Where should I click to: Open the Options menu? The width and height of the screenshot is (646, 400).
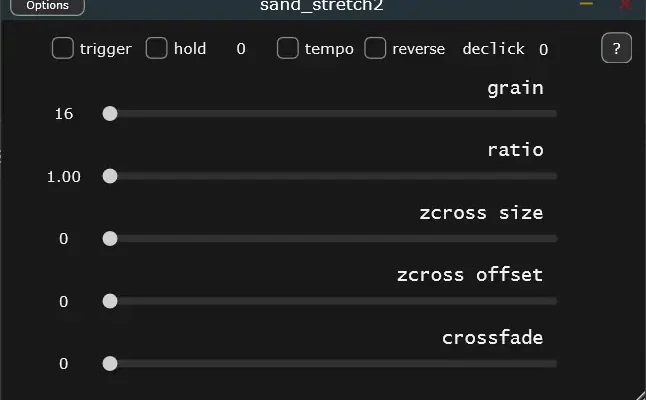pos(48,6)
